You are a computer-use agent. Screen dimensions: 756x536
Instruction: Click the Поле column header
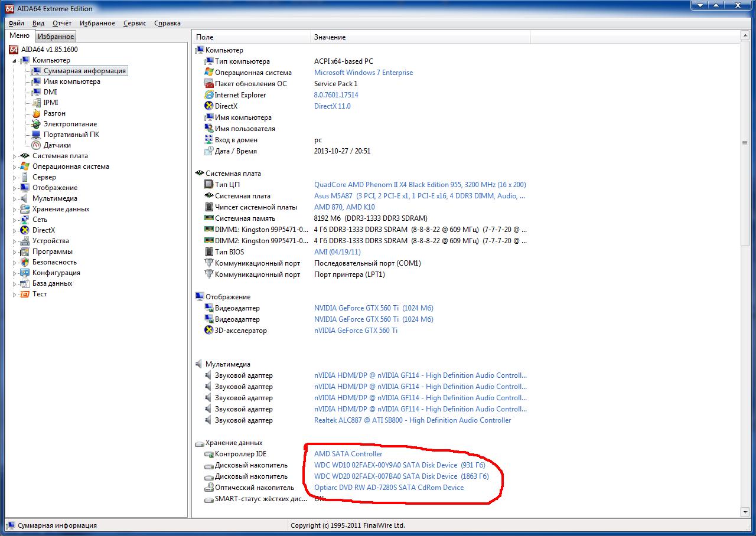click(252, 37)
